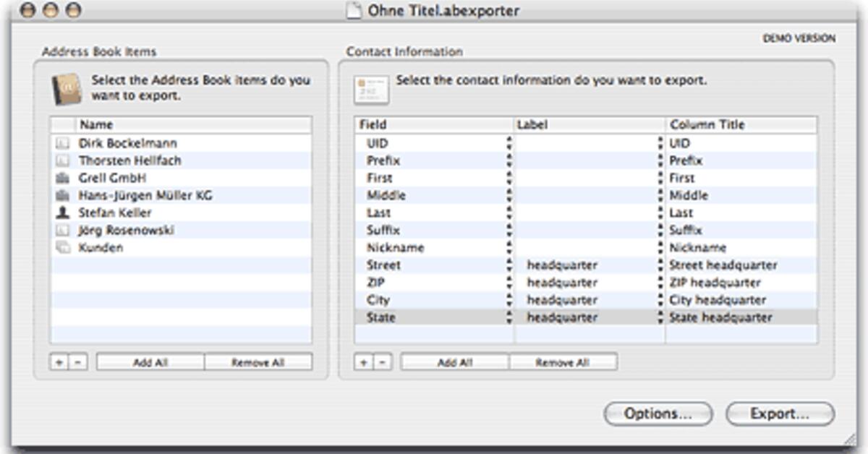Viewport: 868px width, 454px height.
Task: Open the selector arrows next to Nickname
Action: point(510,247)
